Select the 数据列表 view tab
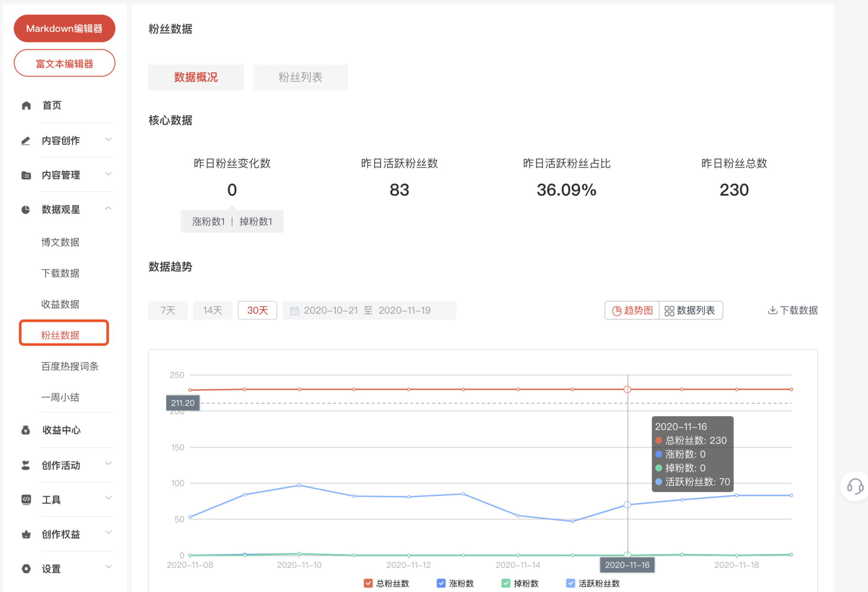 point(690,310)
